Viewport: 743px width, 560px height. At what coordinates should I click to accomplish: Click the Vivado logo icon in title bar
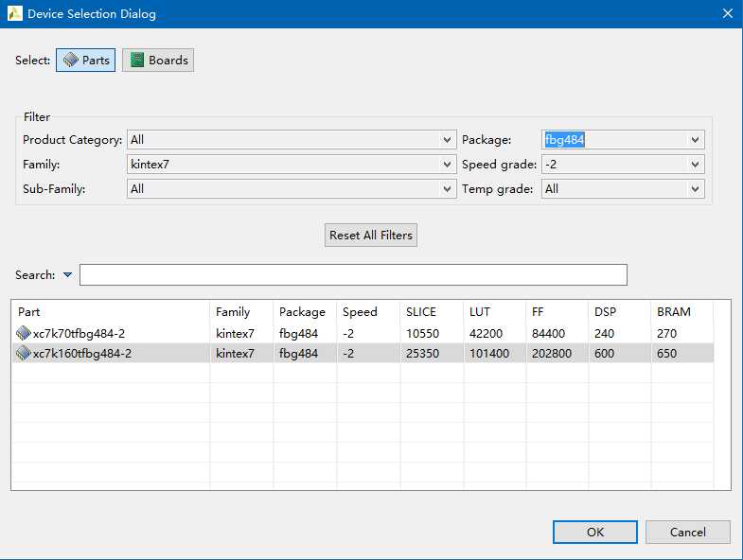click(x=15, y=13)
